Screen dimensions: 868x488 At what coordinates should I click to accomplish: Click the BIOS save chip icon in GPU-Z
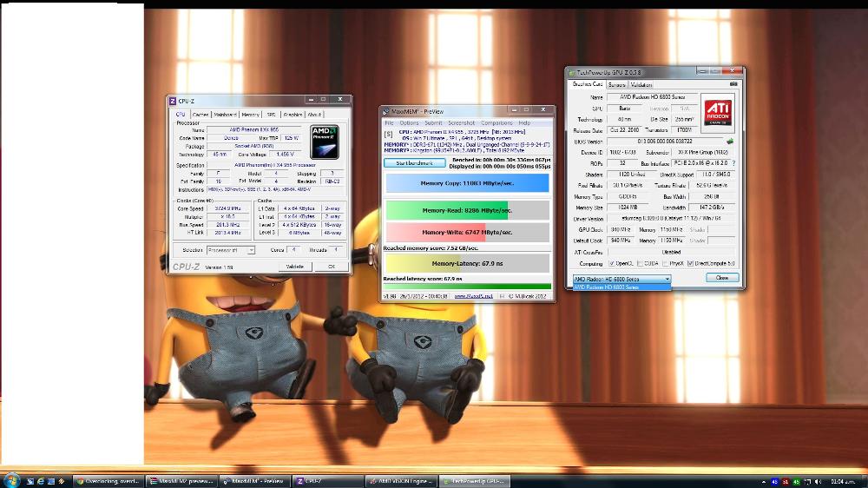(x=730, y=142)
